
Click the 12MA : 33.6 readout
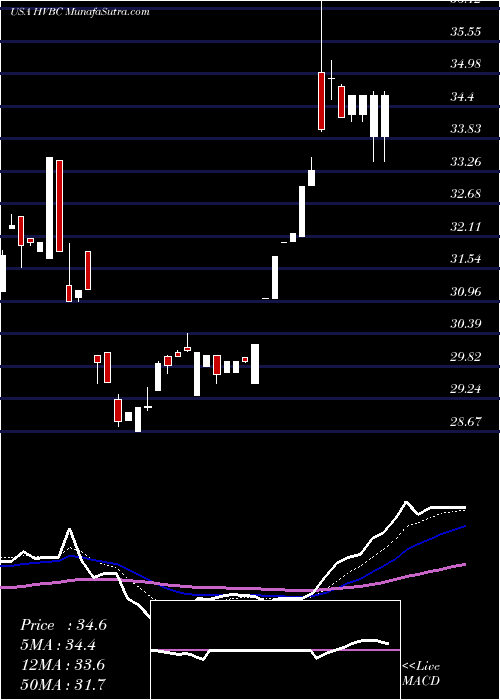click(x=63, y=664)
